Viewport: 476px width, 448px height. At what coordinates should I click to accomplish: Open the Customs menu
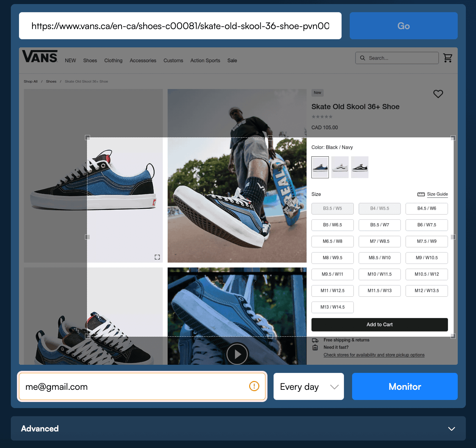173,61
